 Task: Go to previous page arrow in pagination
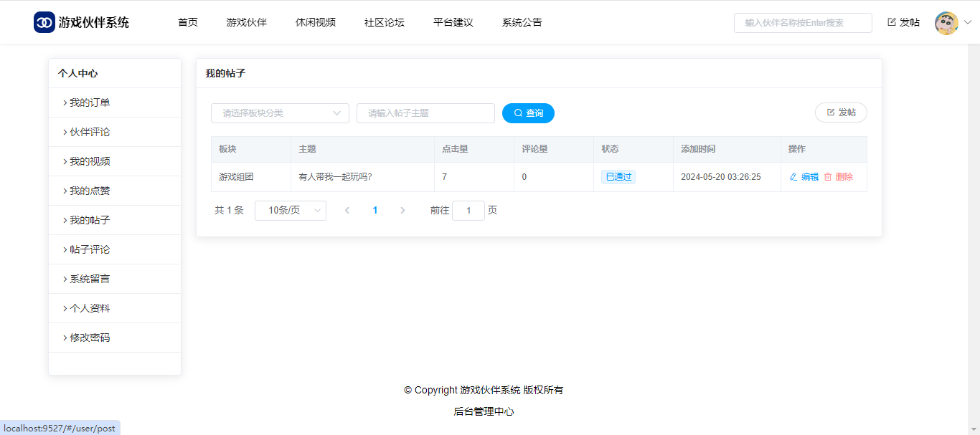[x=347, y=211]
